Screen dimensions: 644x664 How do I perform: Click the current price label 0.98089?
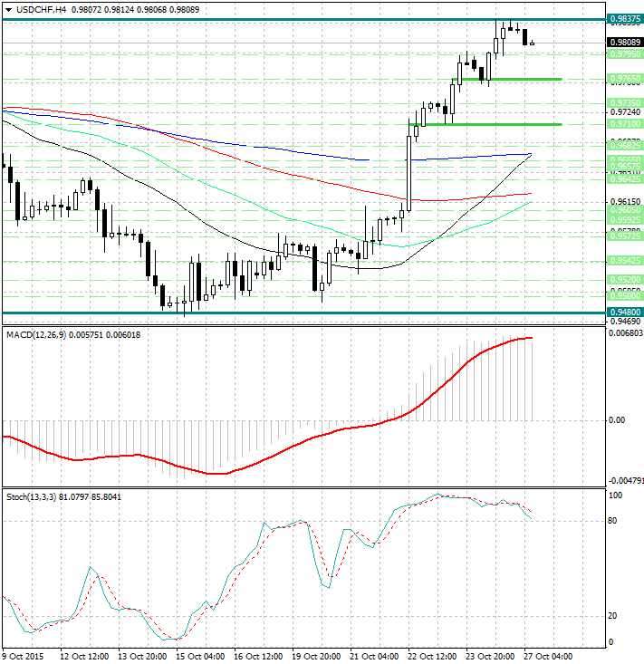click(x=625, y=43)
